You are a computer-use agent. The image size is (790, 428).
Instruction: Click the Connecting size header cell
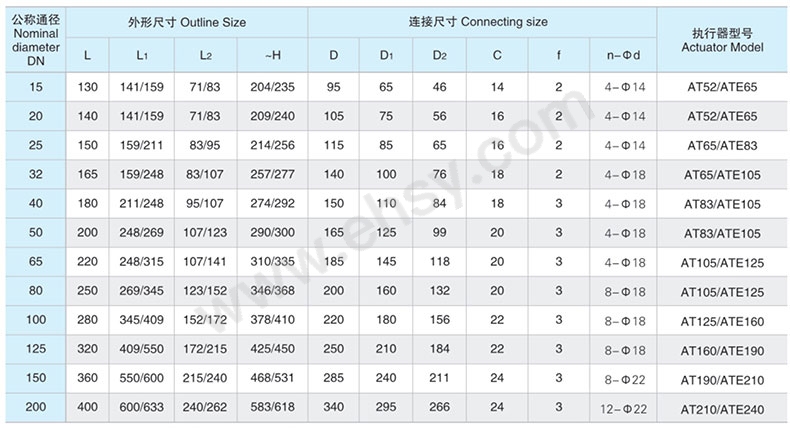tap(481, 21)
